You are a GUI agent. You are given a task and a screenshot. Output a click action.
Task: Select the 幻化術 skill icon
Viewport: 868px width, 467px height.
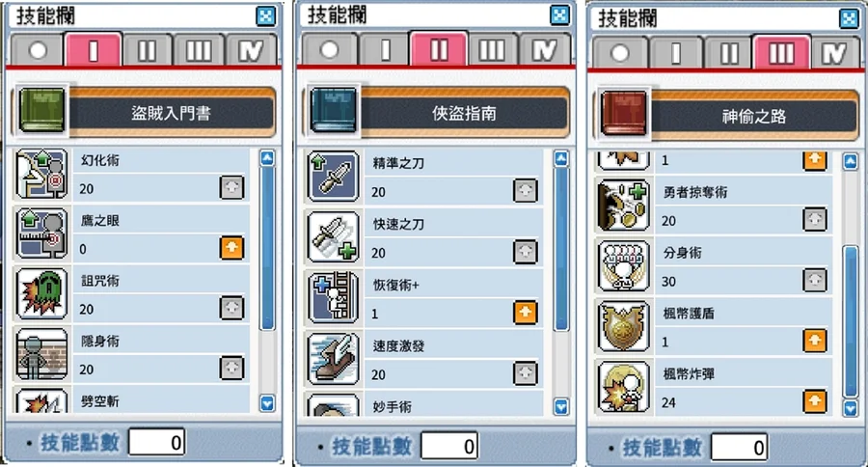pos(42,174)
